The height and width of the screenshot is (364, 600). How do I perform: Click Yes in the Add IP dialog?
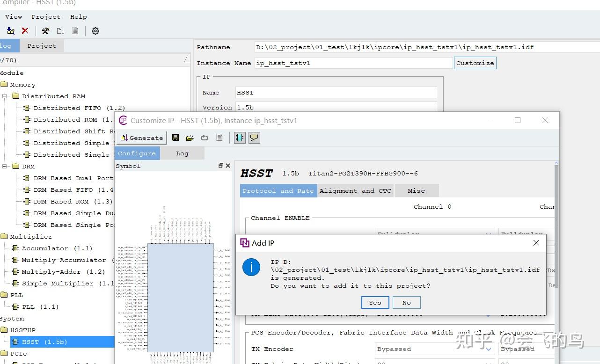pos(375,303)
